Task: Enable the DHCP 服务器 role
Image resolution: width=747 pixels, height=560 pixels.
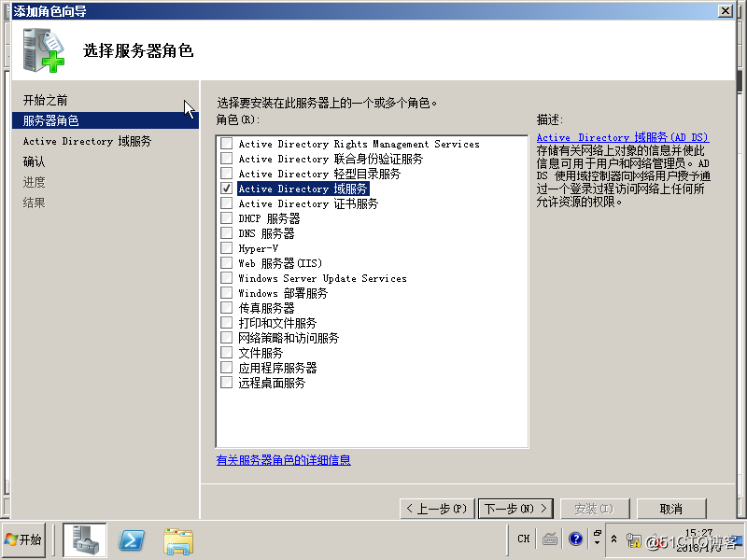Action: point(227,218)
